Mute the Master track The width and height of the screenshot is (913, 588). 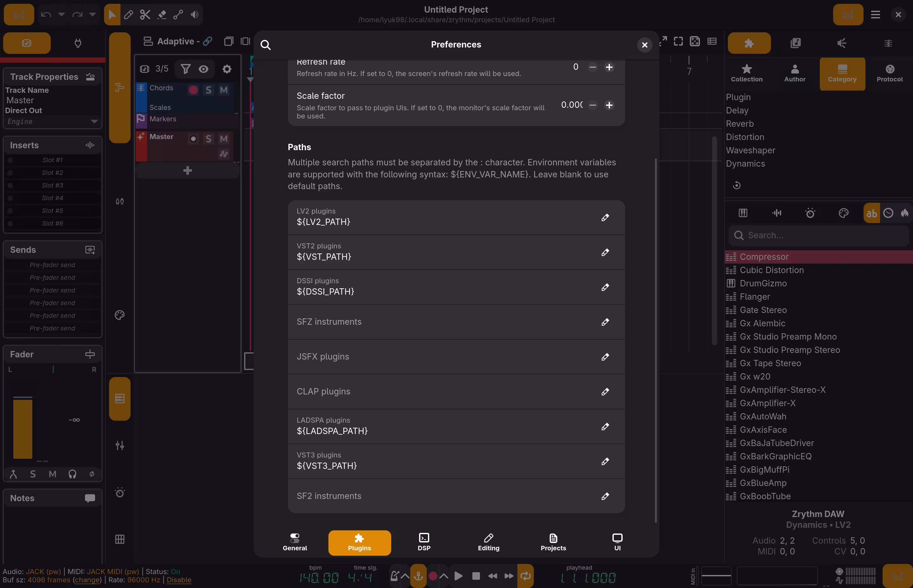224,138
